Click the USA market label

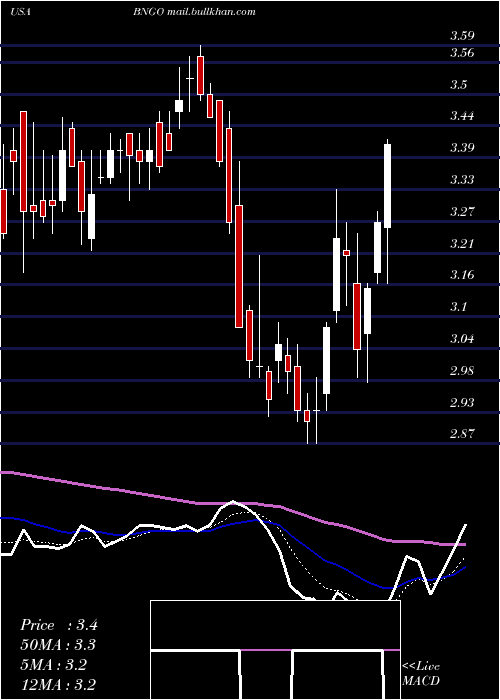20,12
